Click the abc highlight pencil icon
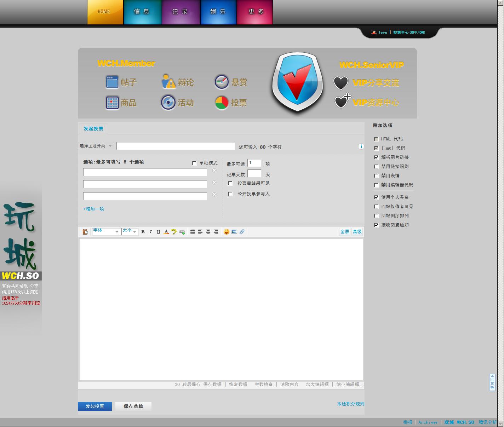The height and width of the screenshot is (427, 504). pos(174,232)
